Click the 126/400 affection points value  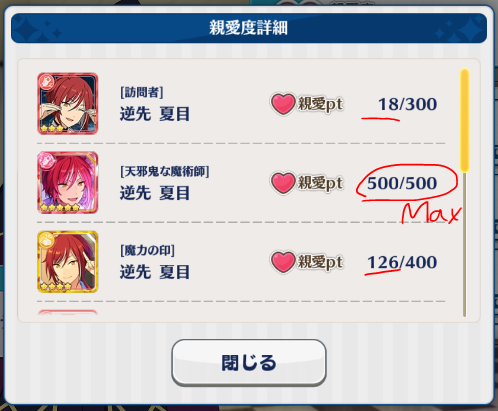(x=402, y=262)
